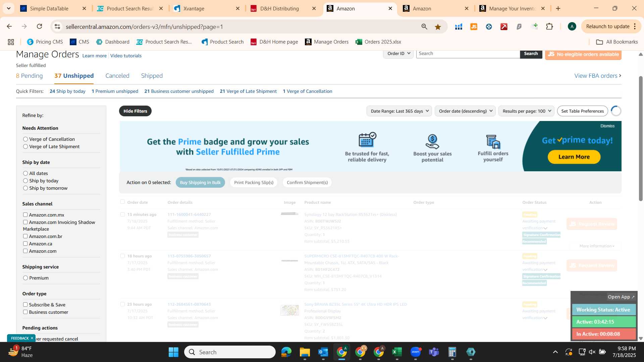This screenshot has height=362, width=644.
Task: Click the Hide Filters button
Action: click(x=135, y=111)
